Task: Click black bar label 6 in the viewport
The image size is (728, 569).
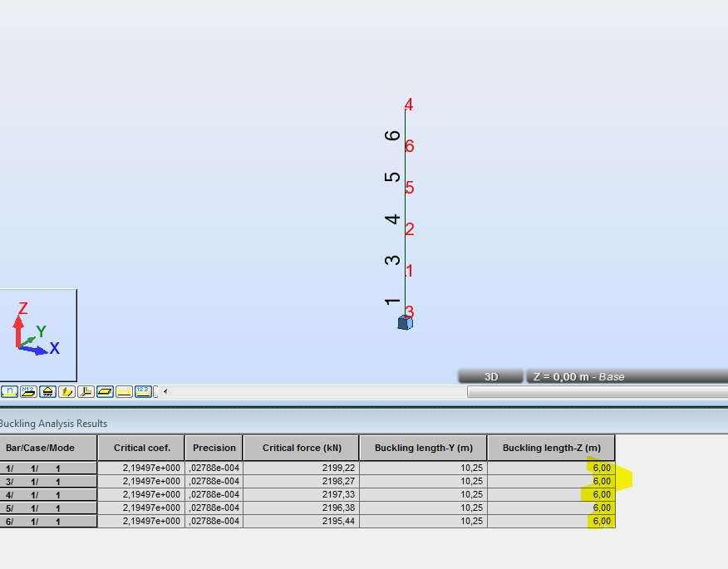Action: [x=392, y=135]
